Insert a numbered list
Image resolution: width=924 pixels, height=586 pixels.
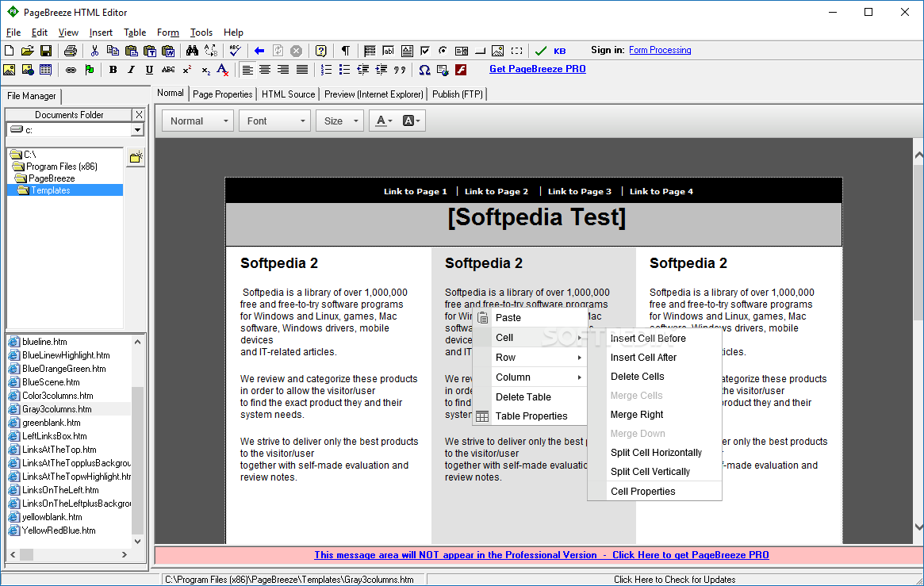click(x=326, y=70)
